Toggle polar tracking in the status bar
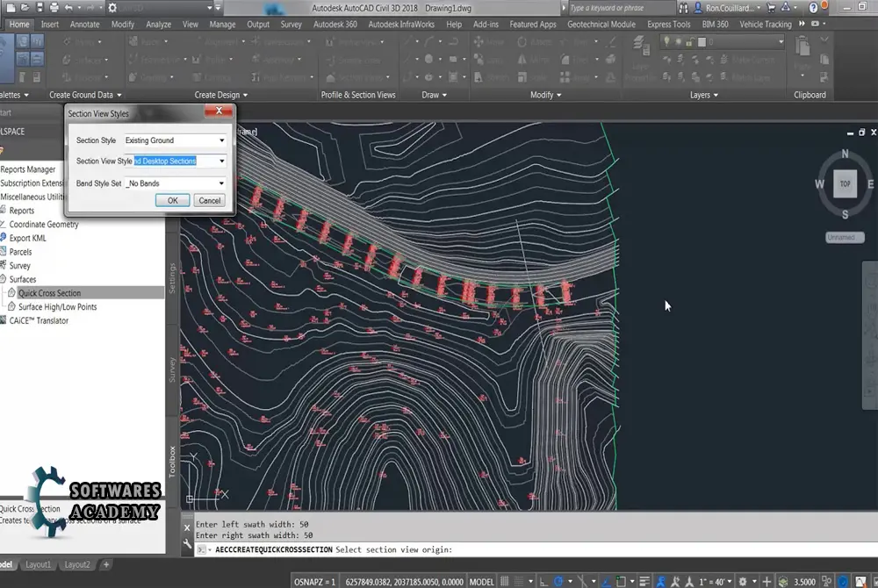This screenshot has height=588, width=878. 558,582
